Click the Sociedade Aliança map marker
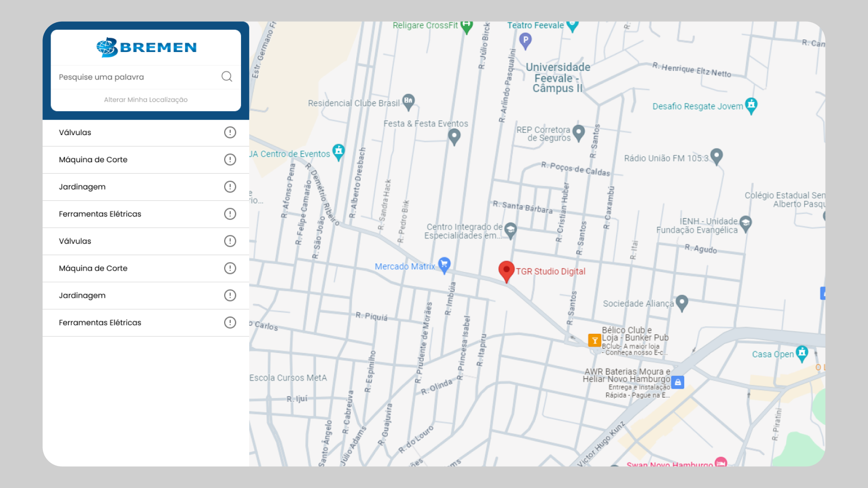Viewport: 868px width, 488px height. pos(682,303)
